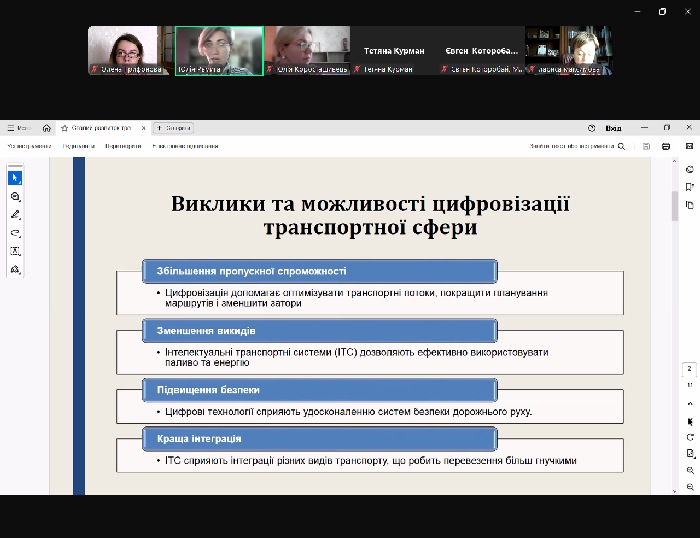This screenshot has width=700, height=538.
Task: Click the Home icon in Acrobat
Action: 47,128
